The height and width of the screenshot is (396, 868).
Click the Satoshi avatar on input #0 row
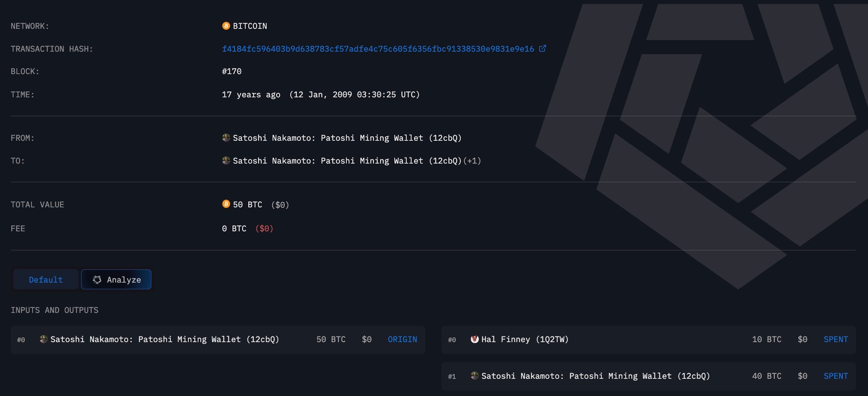(x=43, y=339)
